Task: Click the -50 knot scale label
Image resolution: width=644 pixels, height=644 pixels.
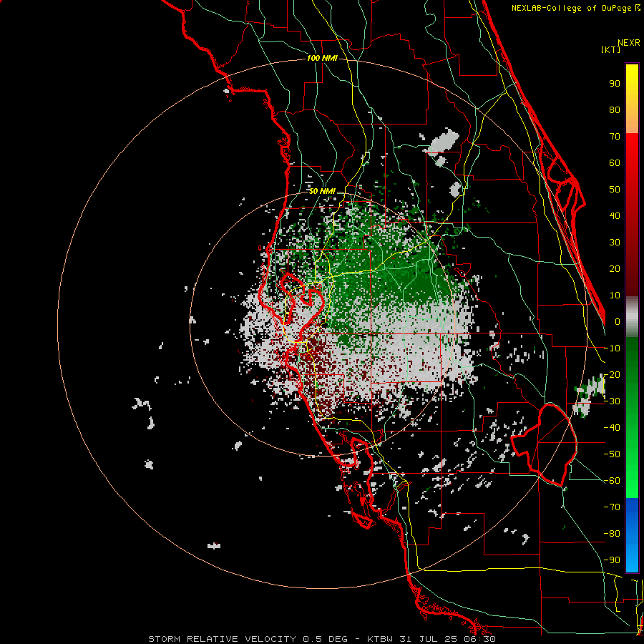Action: click(x=612, y=454)
